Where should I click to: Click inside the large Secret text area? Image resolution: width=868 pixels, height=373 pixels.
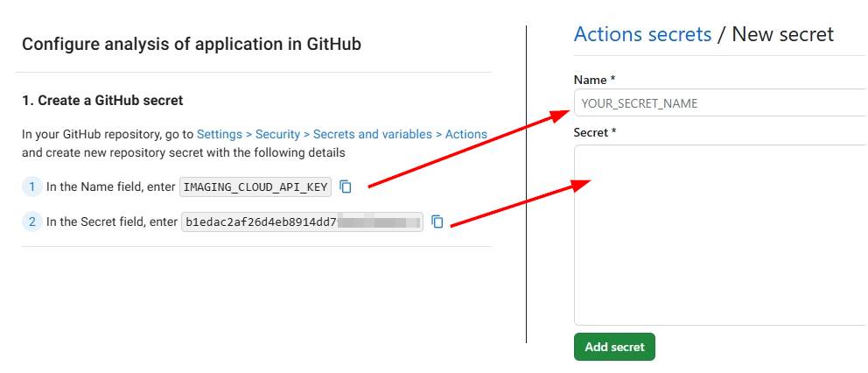pyautogui.click(x=719, y=235)
